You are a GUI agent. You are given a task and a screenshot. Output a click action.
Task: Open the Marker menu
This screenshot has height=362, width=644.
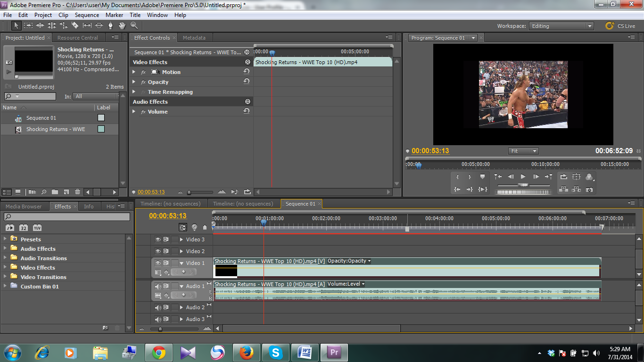(114, 15)
